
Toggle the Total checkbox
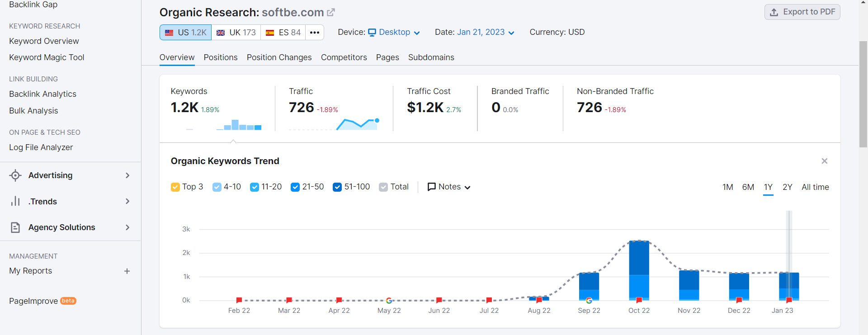pyautogui.click(x=383, y=187)
